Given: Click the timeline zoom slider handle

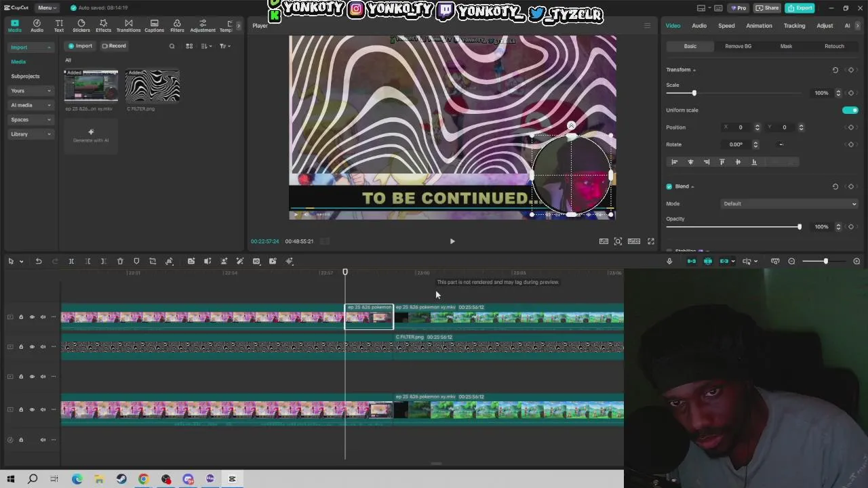Looking at the screenshot, I should click(825, 261).
